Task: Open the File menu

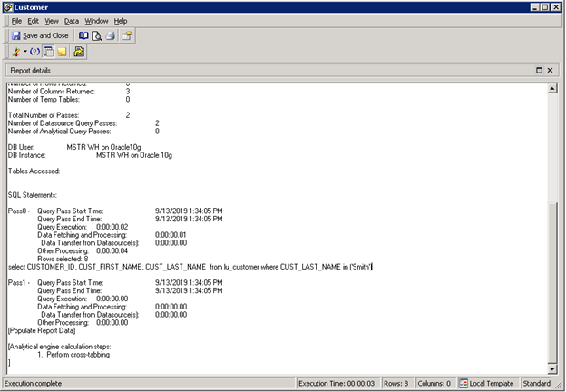Action: tap(16, 20)
